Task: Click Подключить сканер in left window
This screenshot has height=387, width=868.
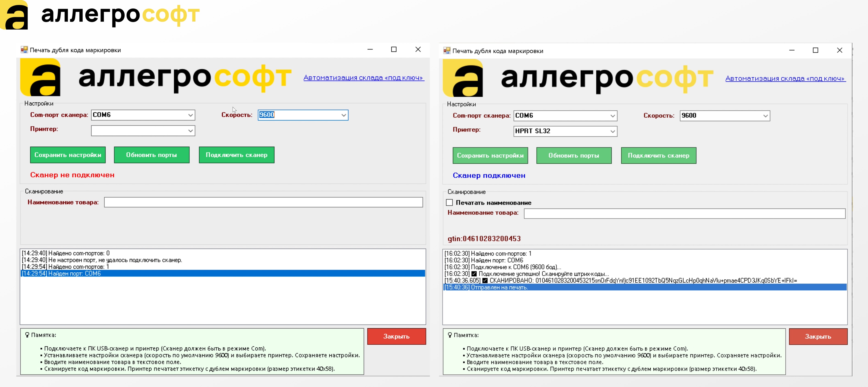Action: click(236, 155)
